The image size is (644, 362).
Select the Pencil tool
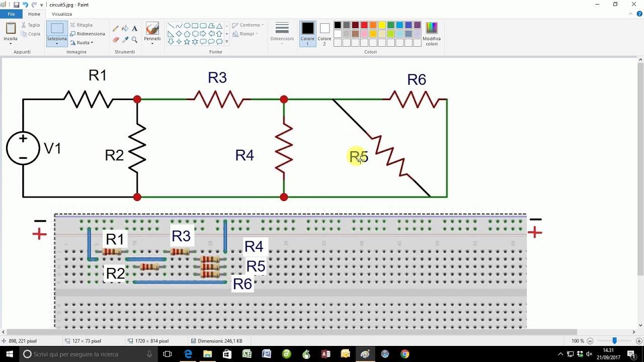116,29
